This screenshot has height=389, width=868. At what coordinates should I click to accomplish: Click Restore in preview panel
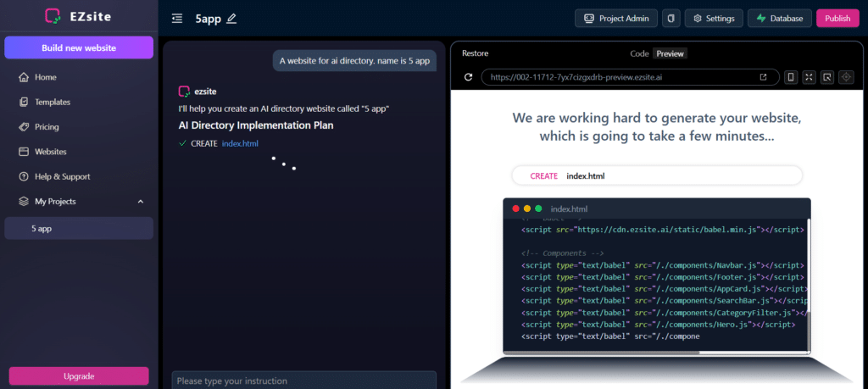pyautogui.click(x=475, y=53)
